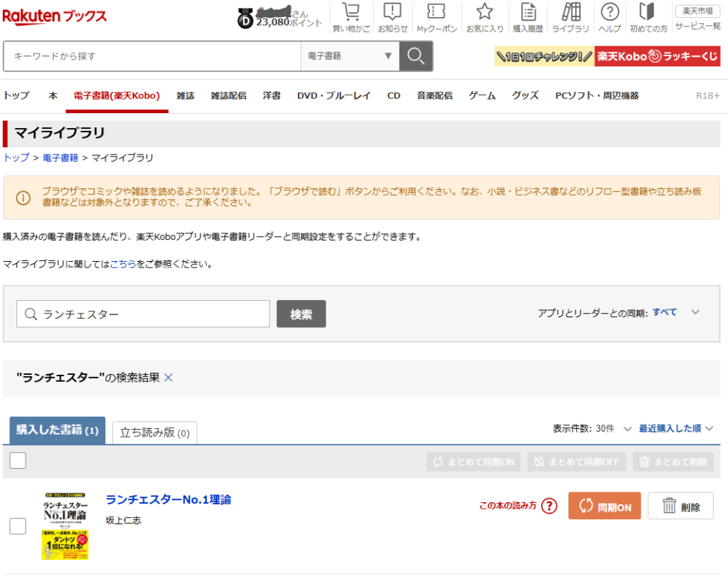Viewport: 728px width, 579px height.
Task: Open notifications (お知らせ) icon
Action: 392,18
